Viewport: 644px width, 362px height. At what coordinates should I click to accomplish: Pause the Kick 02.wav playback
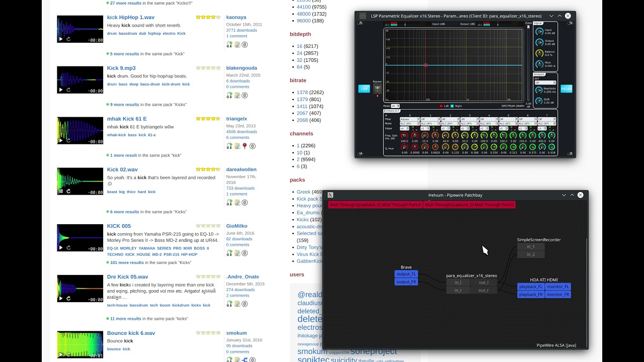[x=61, y=191]
